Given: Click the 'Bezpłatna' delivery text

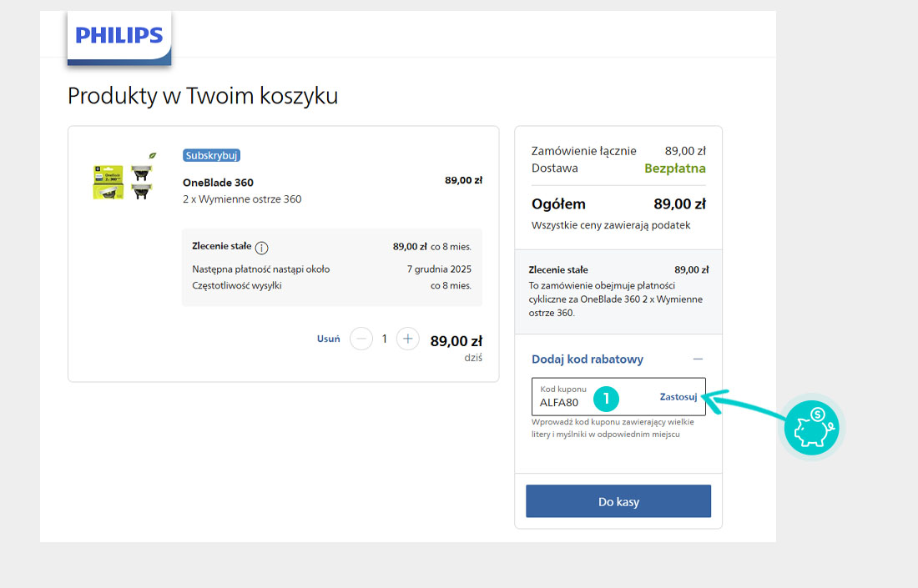Looking at the screenshot, I should tap(675, 168).
